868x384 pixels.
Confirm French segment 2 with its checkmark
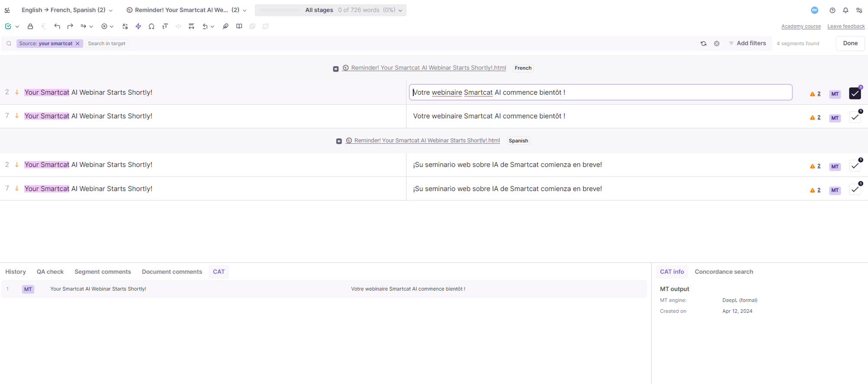pos(855,93)
